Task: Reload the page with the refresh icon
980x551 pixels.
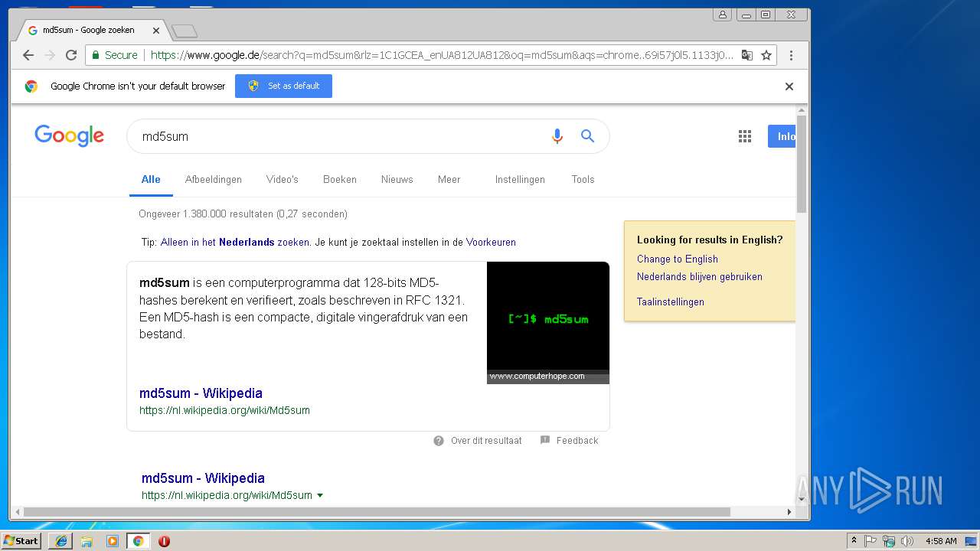Action: [71, 55]
